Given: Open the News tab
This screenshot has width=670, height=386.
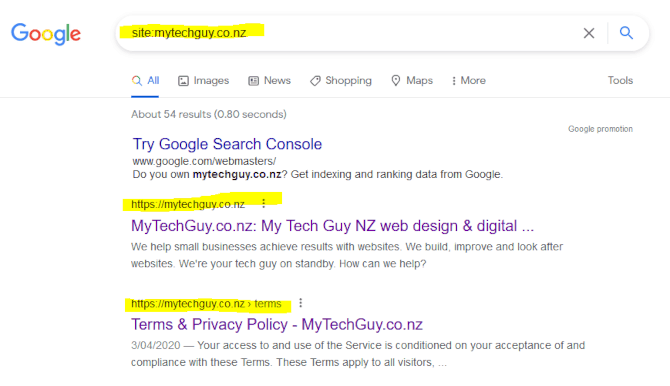Looking at the screenshot, I should click(269, 80).
